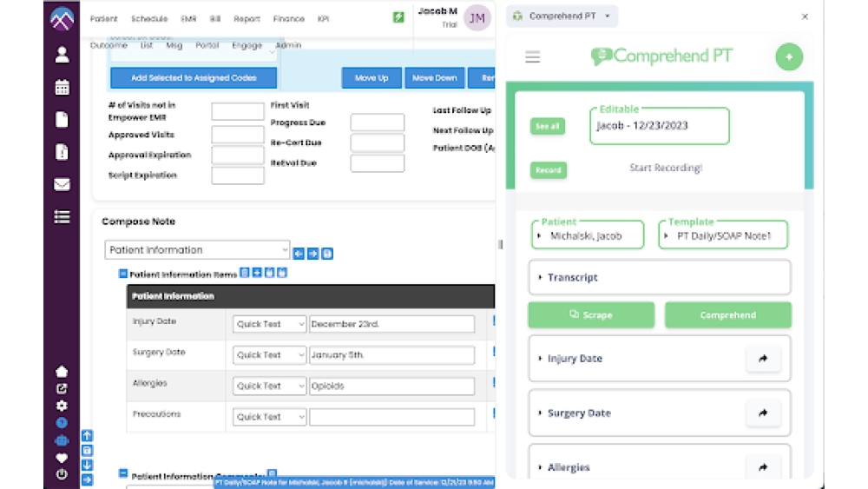Open Surgery Date Quick Text dropdown
The image size is (868, 489).
coord(269,355)
